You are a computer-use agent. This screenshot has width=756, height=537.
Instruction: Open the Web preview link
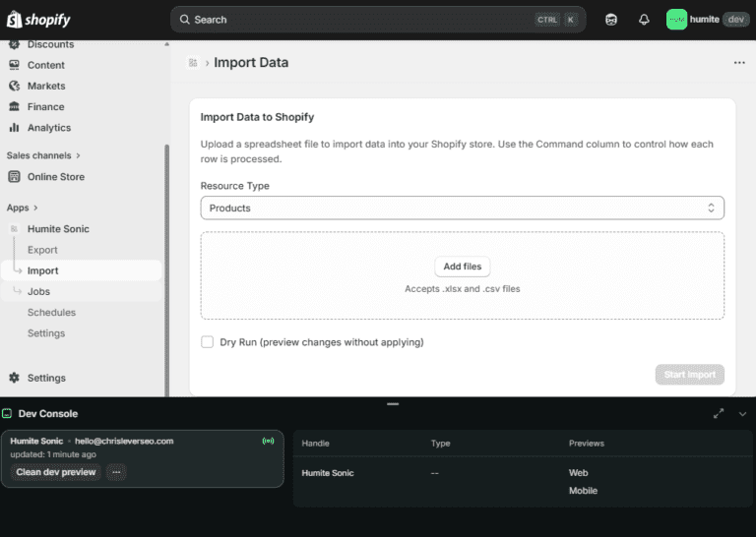click(578, 473)
